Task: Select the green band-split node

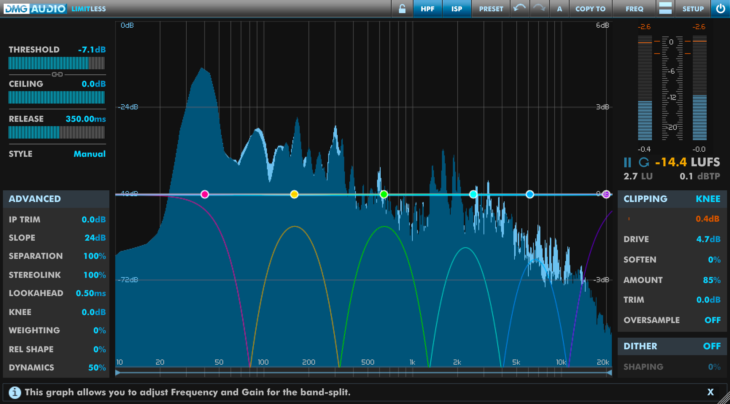Action: click(x=384, y=194)
